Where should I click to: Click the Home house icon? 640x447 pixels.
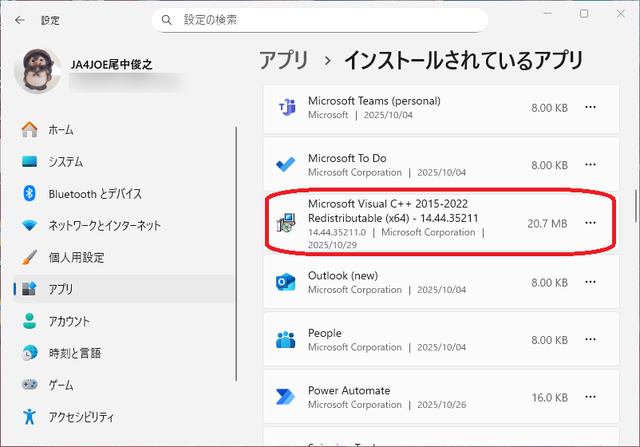[29, 129]
